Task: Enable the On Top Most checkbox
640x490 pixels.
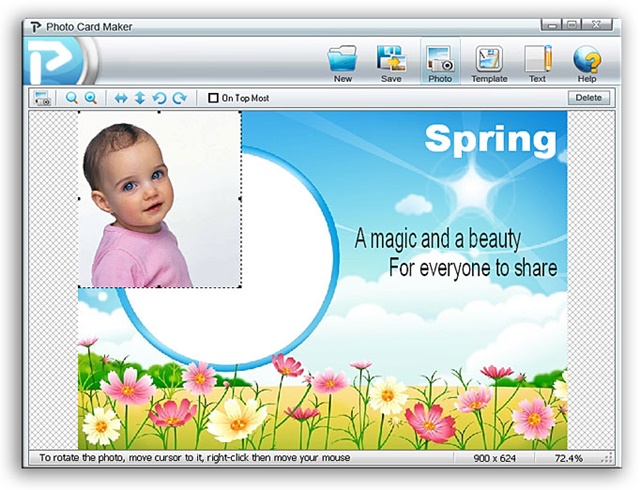Action: 212,98
